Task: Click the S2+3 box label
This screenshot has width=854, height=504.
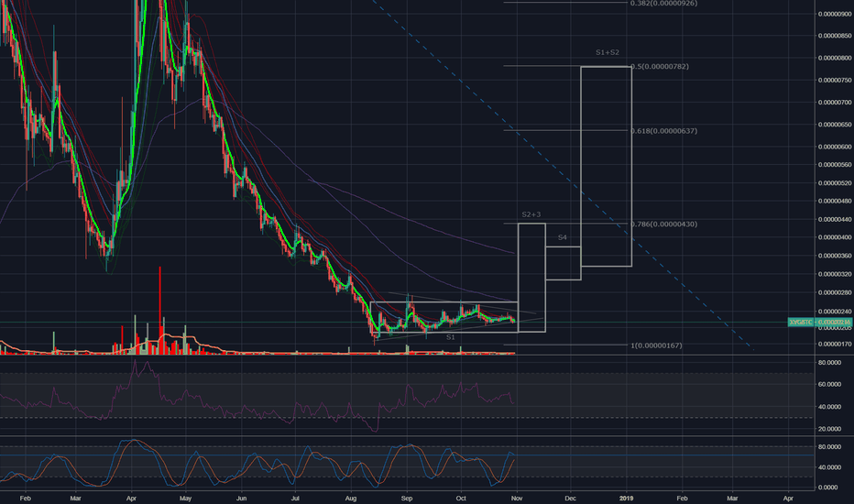Action: click(x=531, y=214)
